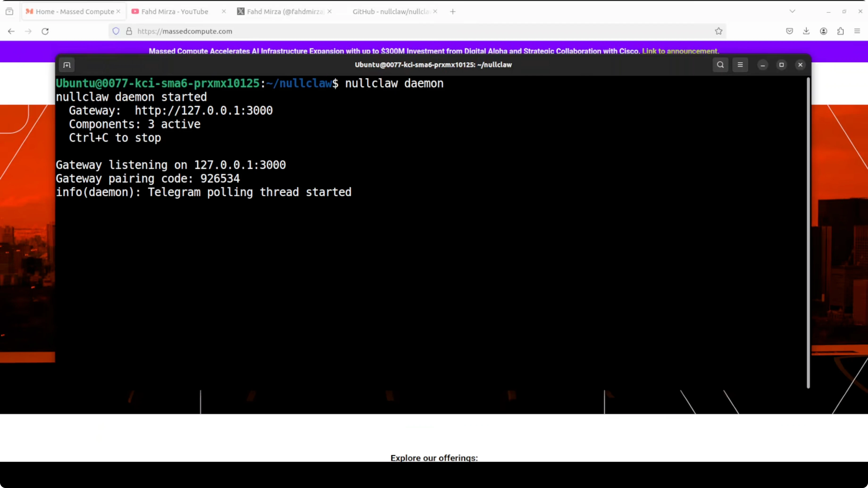The height and width of the screenshot is (488, 868).
Task: Click the site padlock security icon
Action: click(129, 31)
